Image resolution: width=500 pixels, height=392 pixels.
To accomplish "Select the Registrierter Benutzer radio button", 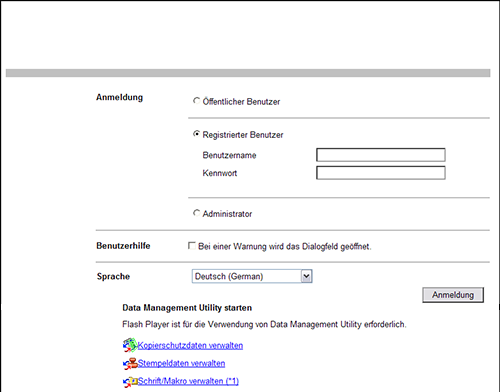I will [x=197, y=134].
